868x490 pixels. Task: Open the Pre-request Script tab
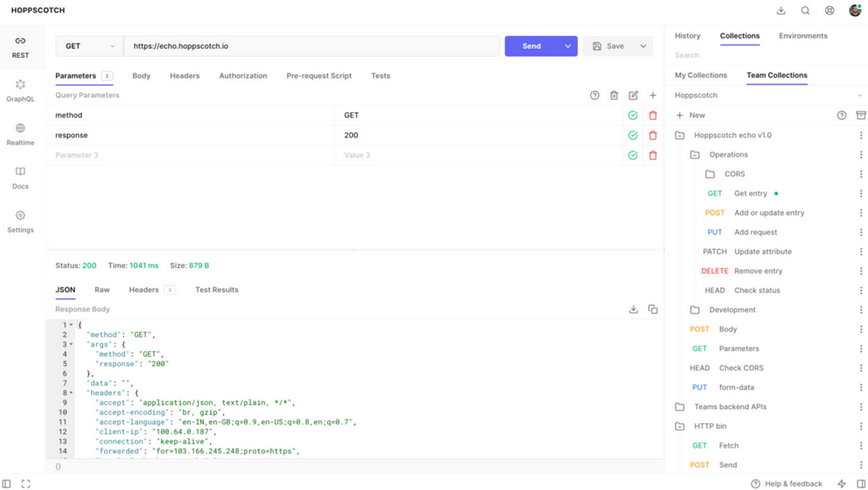(x=319, y=76)
